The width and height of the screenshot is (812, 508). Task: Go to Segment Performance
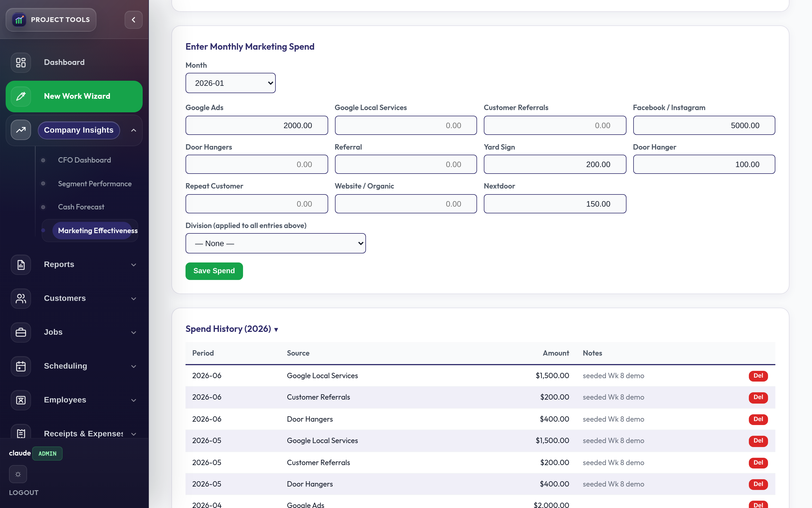pyautogui.click(x=95, y=184)
